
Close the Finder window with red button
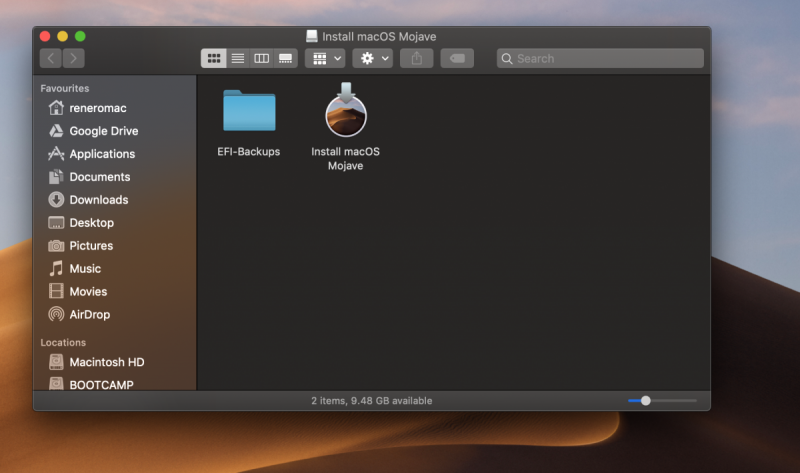point(45,36)
